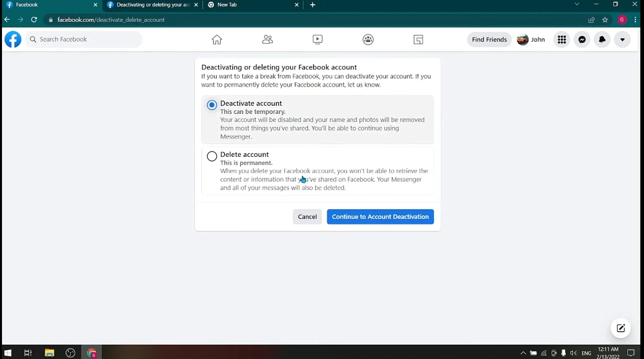Open File Explorer from taskbar
This screenshot has height=359, width=644.
coord(50,353)
